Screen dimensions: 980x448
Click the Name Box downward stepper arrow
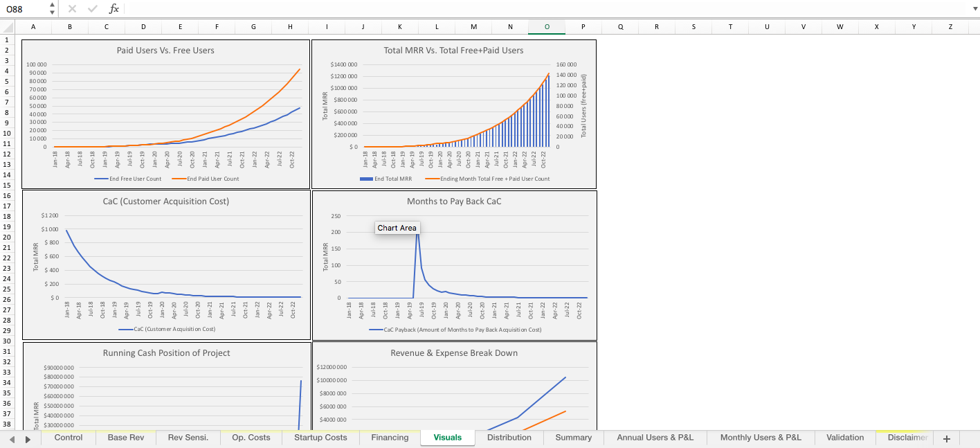click(x=51, y=12)
